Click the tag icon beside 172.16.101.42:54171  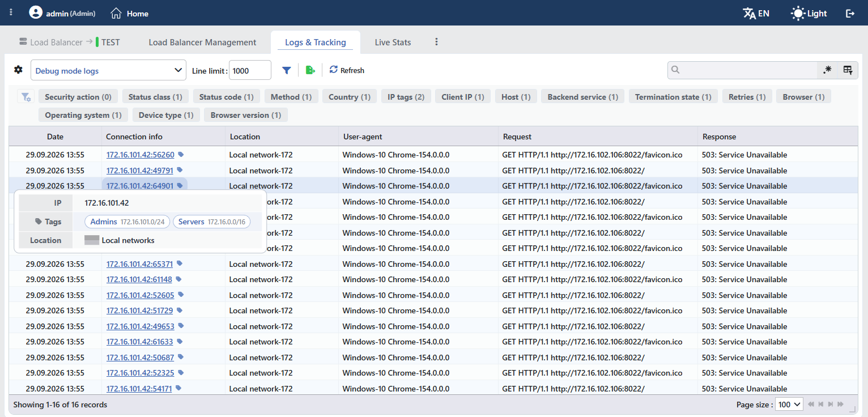click(x=178, y=388)
